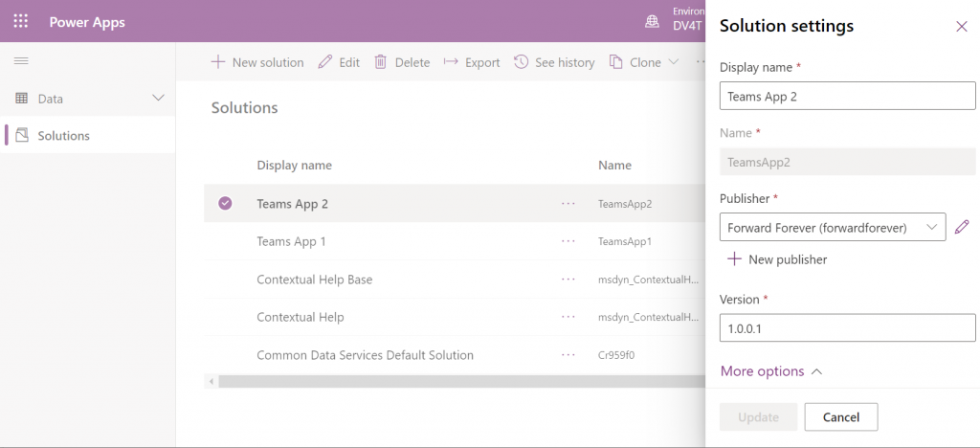Close the Solution settings panel
This screenshot has height=448, width=980.
click(961, 26)
